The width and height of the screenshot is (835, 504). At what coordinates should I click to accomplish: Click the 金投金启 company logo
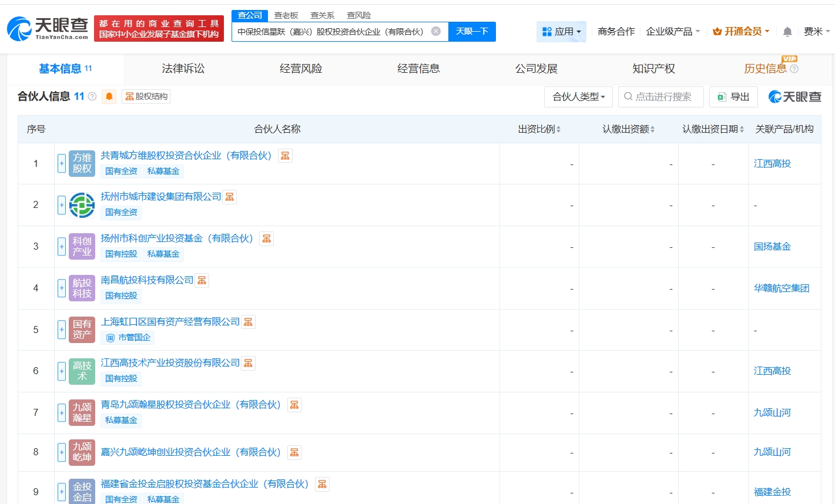[82, 492]
